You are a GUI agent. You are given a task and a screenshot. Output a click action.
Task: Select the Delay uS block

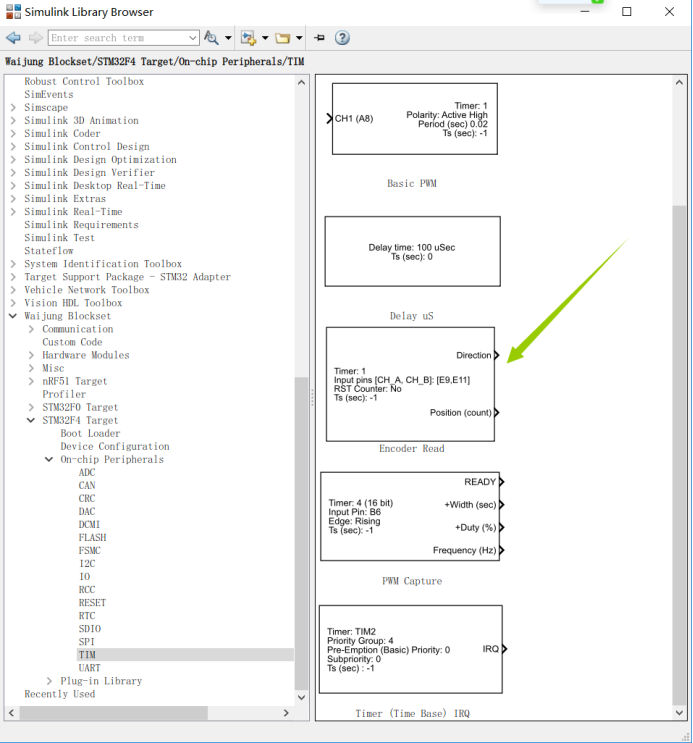click(412, 251)
